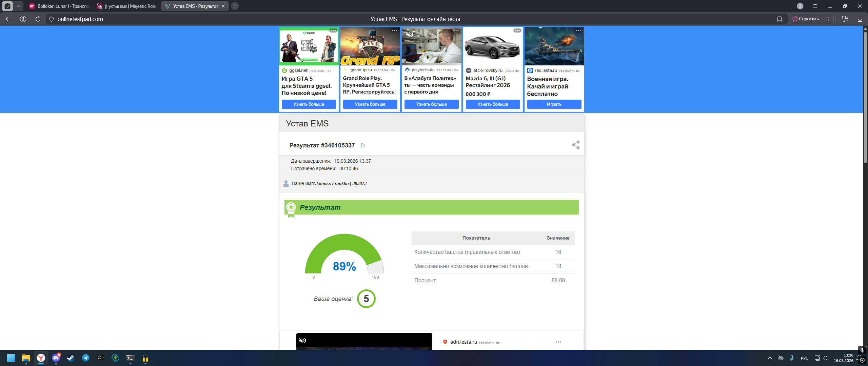Go back with the back arrow
868x366 pixels.
tap(8, 19)
